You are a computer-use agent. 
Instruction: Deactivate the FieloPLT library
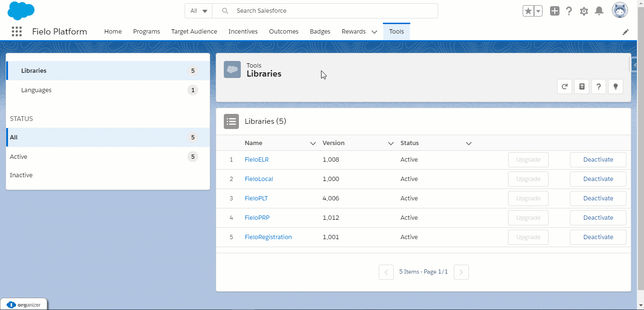pos(598,198)
